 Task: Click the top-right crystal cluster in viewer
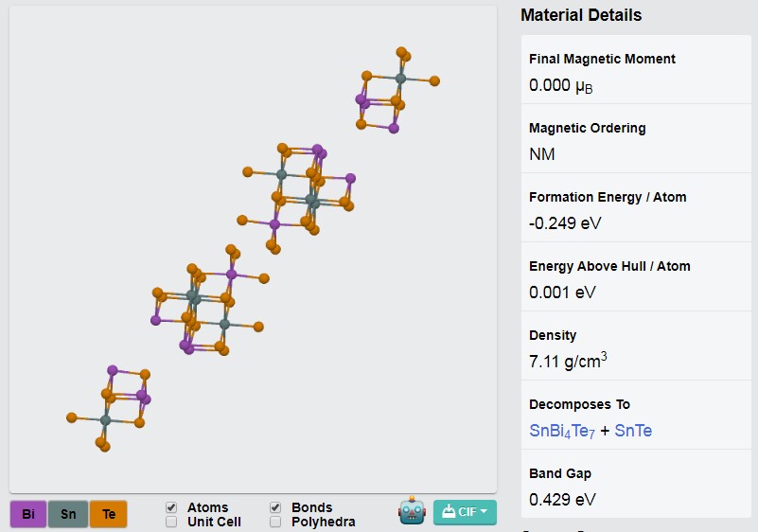click(x=394, y=90)
